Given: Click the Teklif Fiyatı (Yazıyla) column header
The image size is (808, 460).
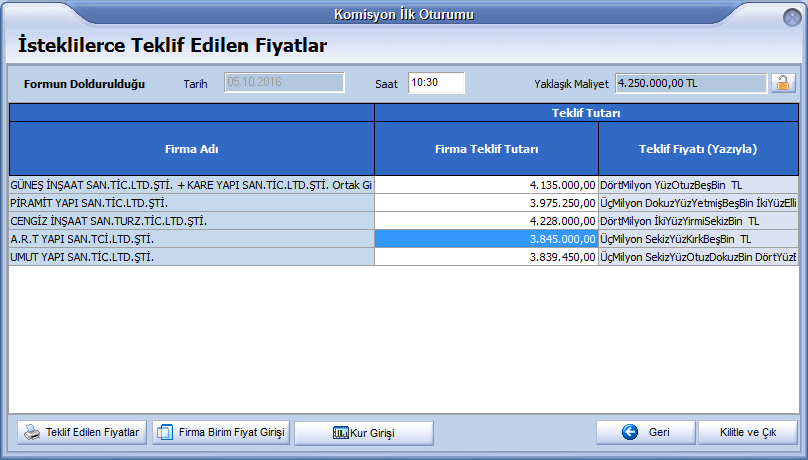Looking at the screenshot, I should coord(698,149).
